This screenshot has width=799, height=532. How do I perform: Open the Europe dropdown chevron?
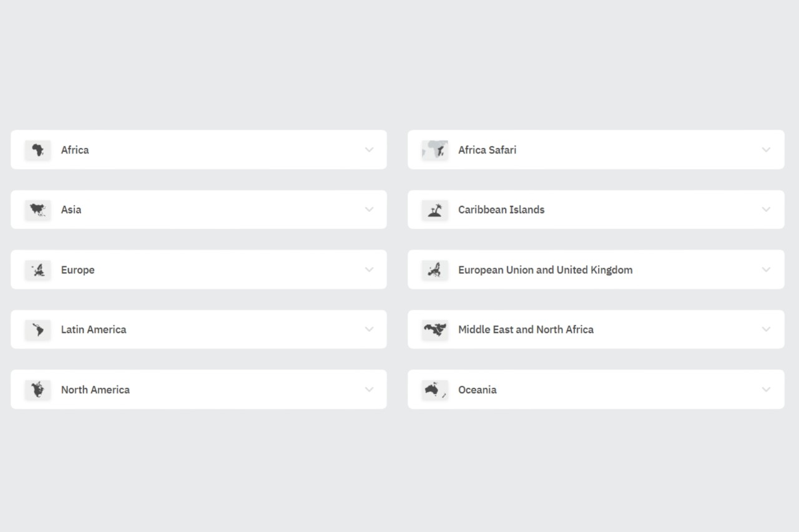[369, 270]
